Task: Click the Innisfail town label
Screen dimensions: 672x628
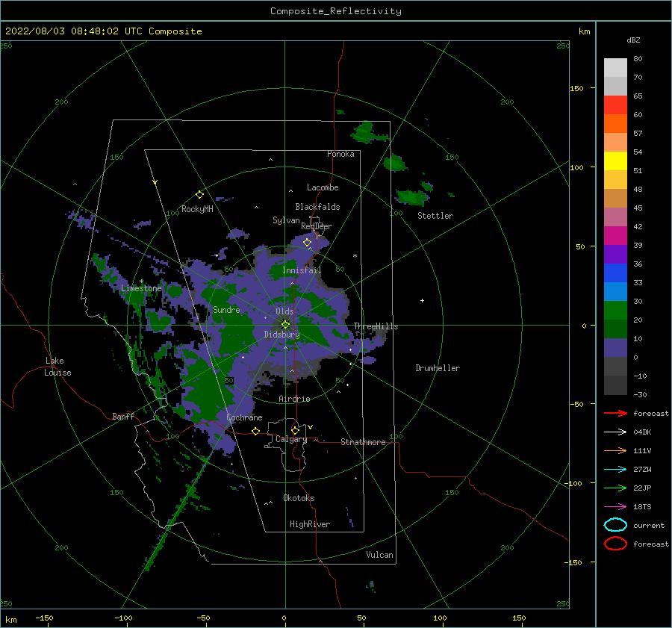Action: pyautogui.click(x=302, y=270)
